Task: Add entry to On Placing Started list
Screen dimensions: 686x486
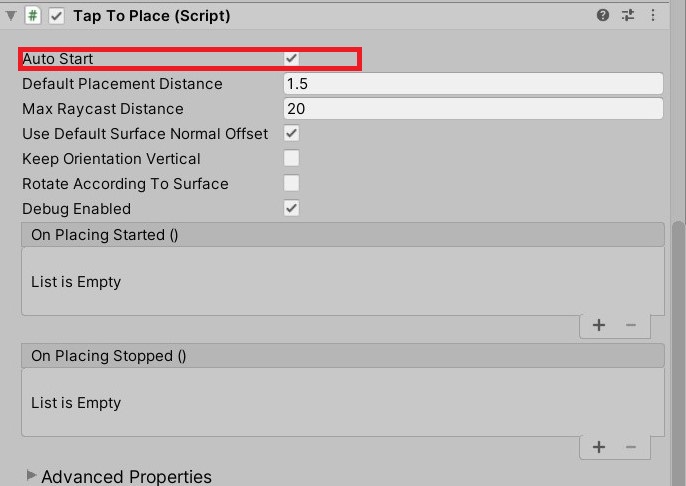Action: pyautogui.click(x=598, y=325)
